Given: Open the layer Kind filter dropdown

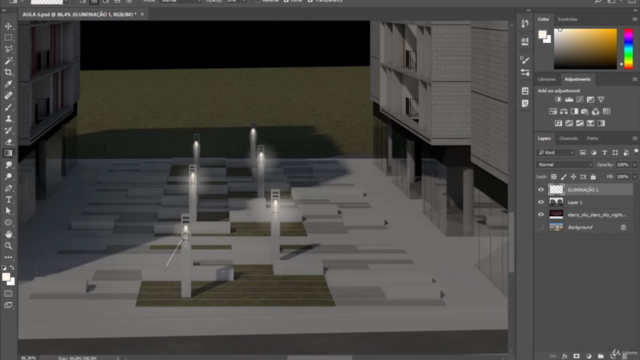Looking at the screenshot, I should point(556,153).
